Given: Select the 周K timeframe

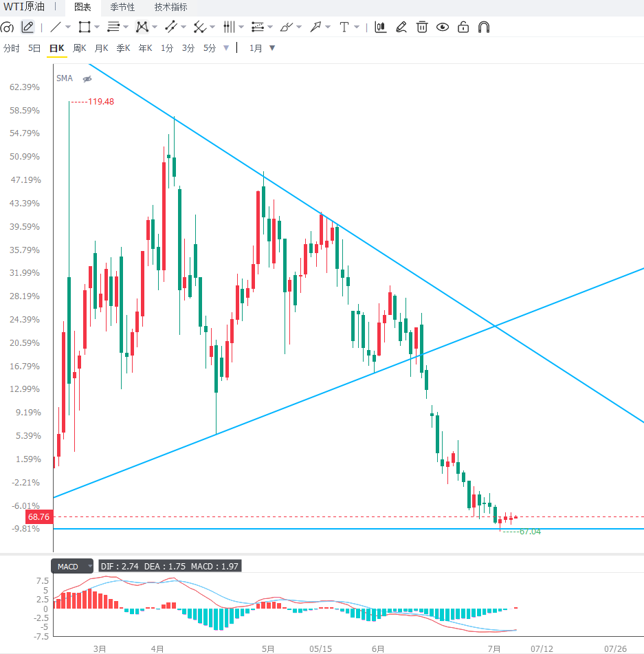Looking at the screenshot, I should (x=79, y=48).
